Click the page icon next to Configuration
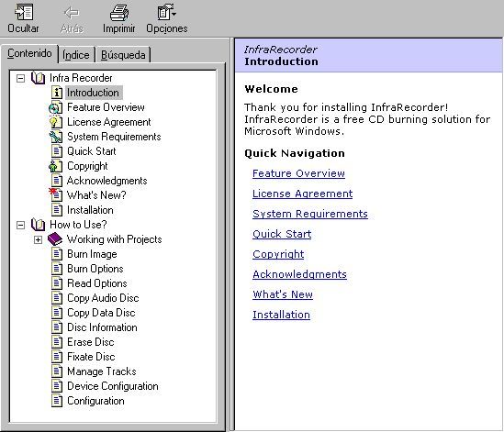Image resolution: width=504 pixels, height=432 pixels. (57, 401)
